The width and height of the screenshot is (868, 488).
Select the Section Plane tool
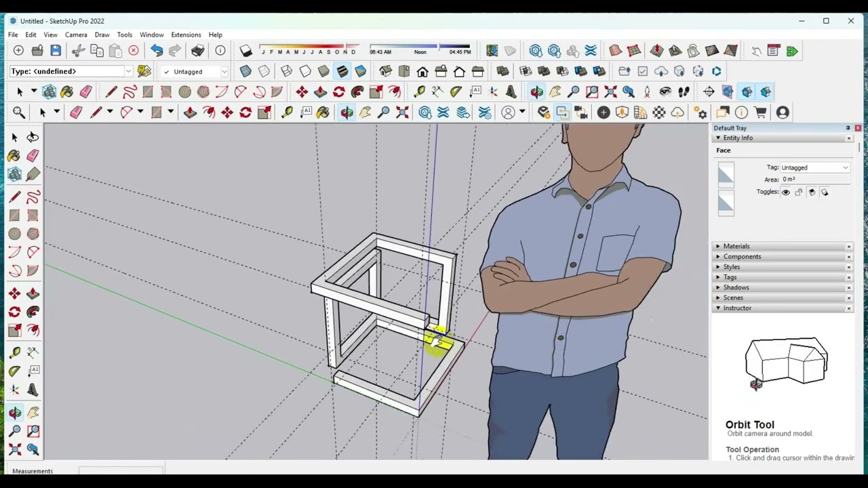[x=709, y=91]
